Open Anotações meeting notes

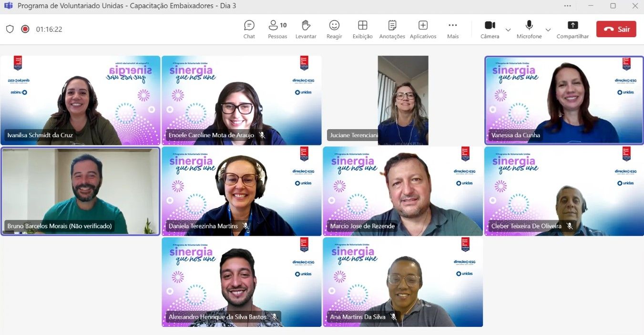point(392,29)
